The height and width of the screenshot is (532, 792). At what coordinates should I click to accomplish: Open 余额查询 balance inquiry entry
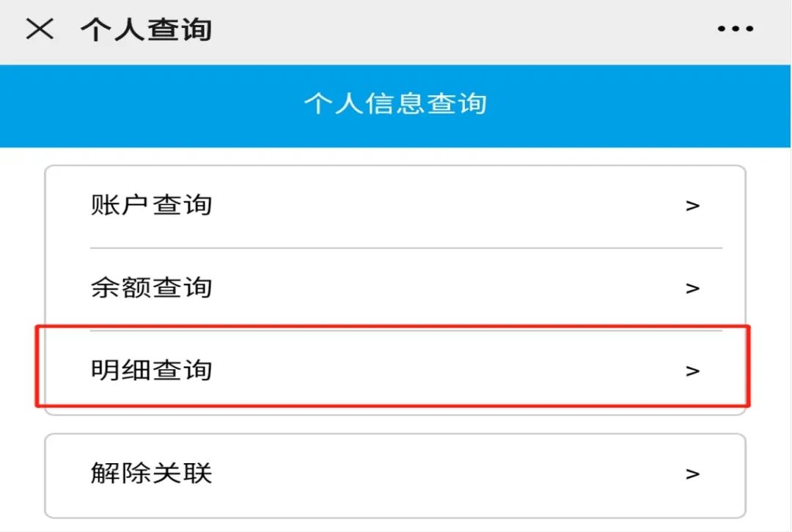(x=151, y=287)
